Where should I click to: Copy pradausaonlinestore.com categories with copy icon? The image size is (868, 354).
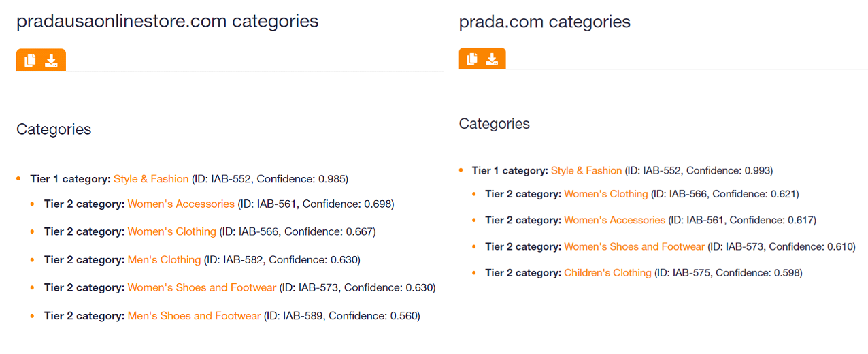[30, 61]
